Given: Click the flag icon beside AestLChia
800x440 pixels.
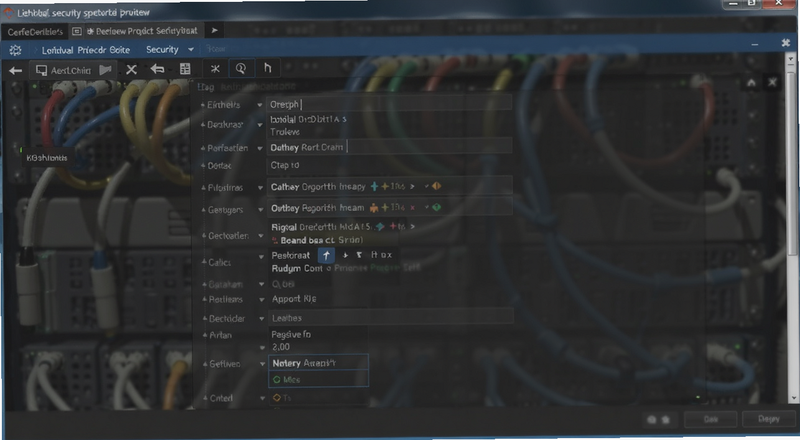Looking at the screenshot, I should (x=105, y=70).
